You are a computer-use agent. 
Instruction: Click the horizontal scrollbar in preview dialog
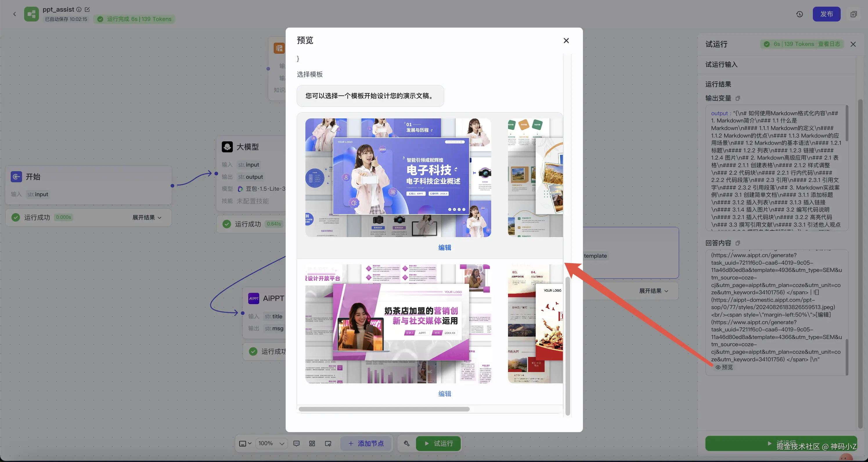384,409
